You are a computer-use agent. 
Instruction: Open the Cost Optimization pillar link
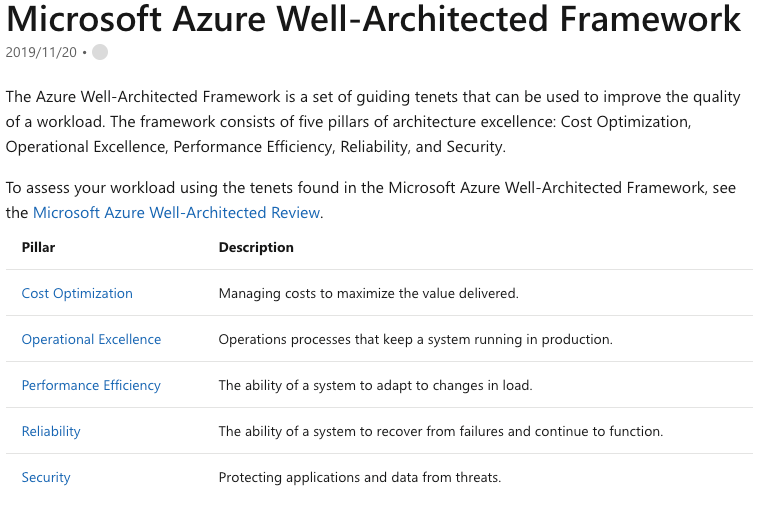(x=77, y=293)
